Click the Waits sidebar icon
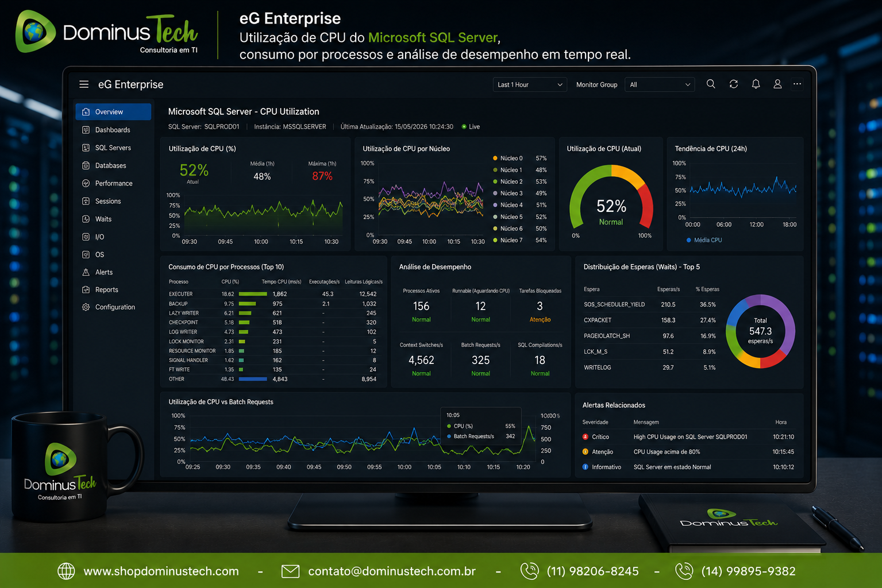 pyautogui.click(x=86, y=219)
